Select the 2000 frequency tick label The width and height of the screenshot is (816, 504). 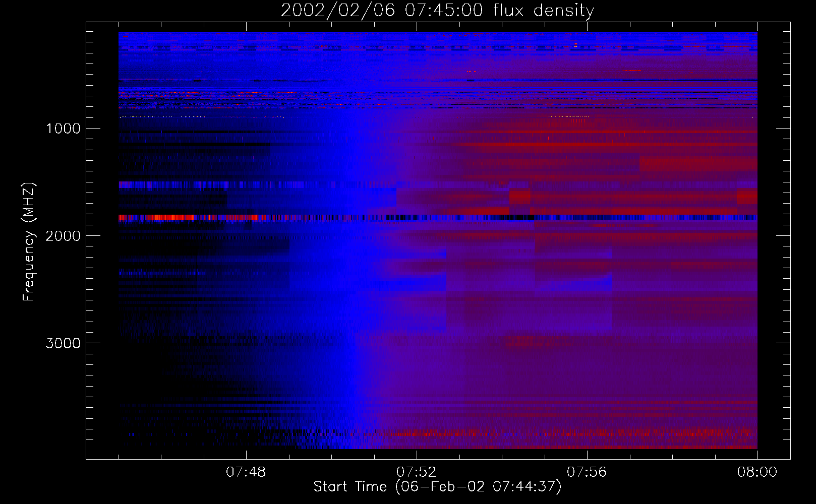coord(63,236)
